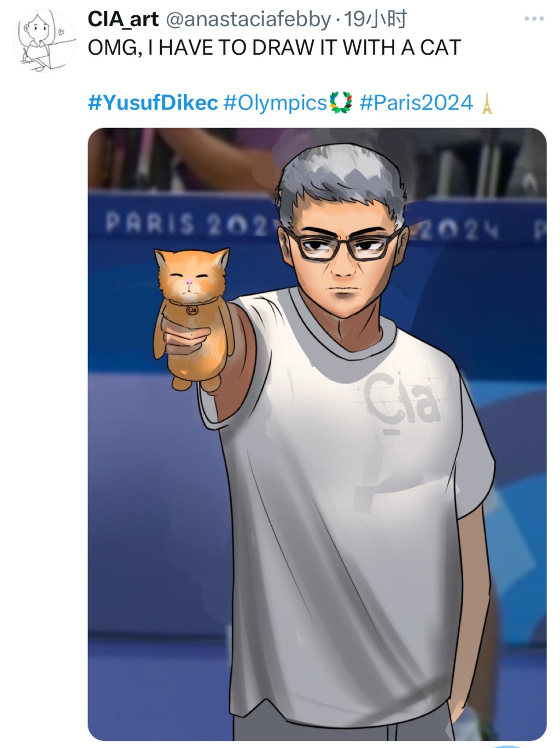This screenshot has height=748, width=560.
Task: Open the #YusufDikec hashtag
Action: 153,102
